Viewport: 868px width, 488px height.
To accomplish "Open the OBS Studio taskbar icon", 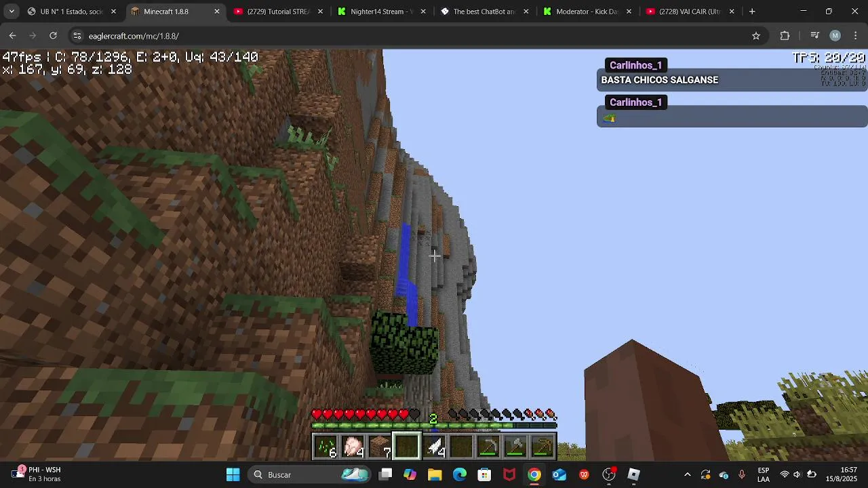I will [609, 474].
